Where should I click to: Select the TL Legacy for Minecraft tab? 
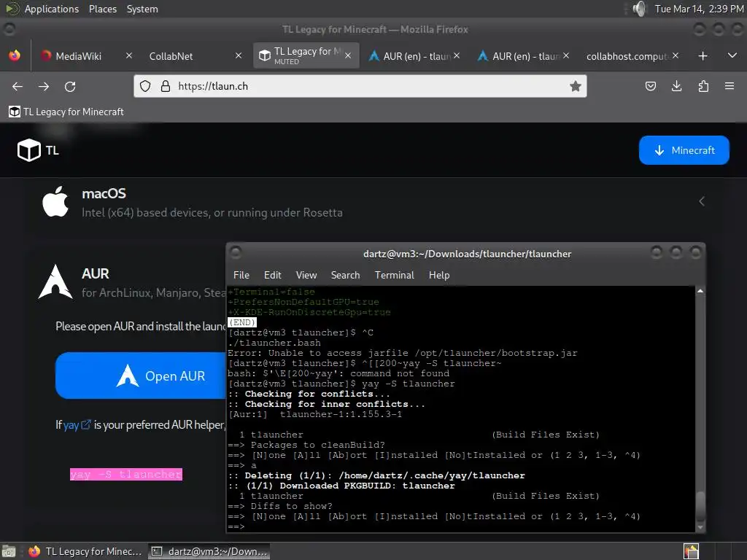pos(306,55)
